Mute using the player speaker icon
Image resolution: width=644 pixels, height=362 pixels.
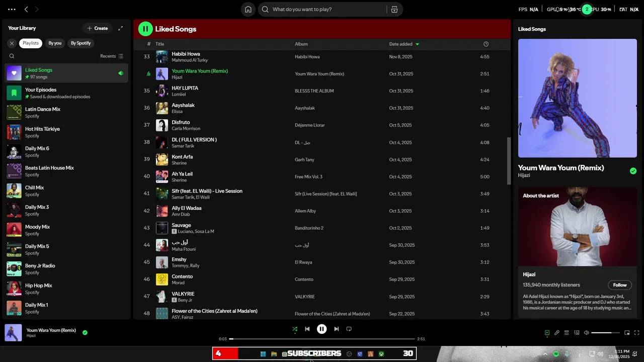(586, 332)
